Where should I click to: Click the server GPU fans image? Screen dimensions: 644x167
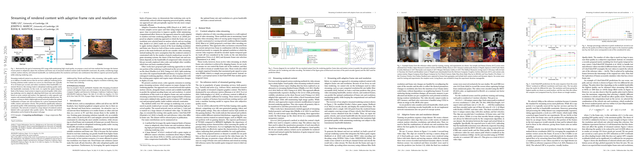pos(23,59)
